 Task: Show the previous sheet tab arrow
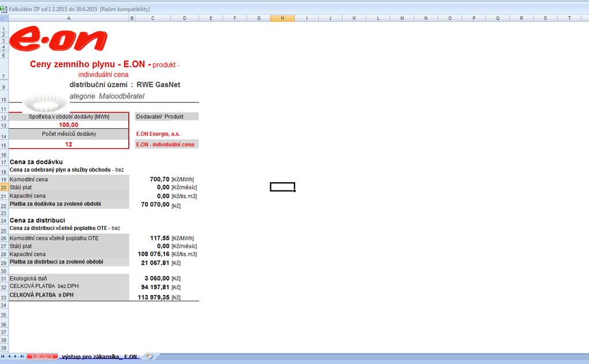9,357
